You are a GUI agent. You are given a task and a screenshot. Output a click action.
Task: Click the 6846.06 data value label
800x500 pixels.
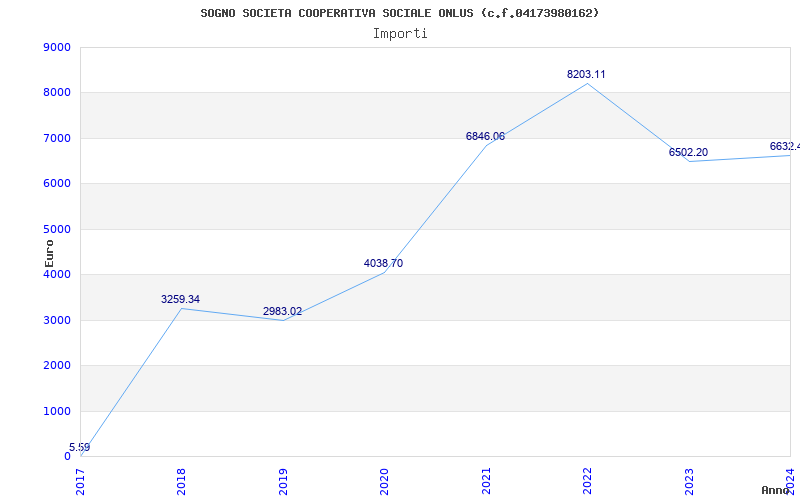pyautogui.click(x=485, y=136)
